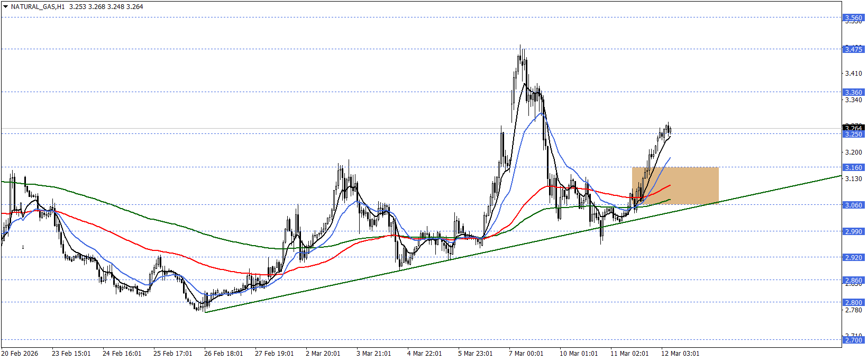
Task: Click the 20 Feb 2026 date label
Action: [x=20, y=354]
